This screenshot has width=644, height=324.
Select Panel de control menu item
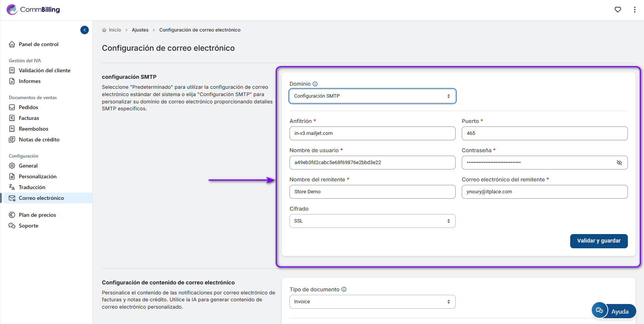(38, 44)
